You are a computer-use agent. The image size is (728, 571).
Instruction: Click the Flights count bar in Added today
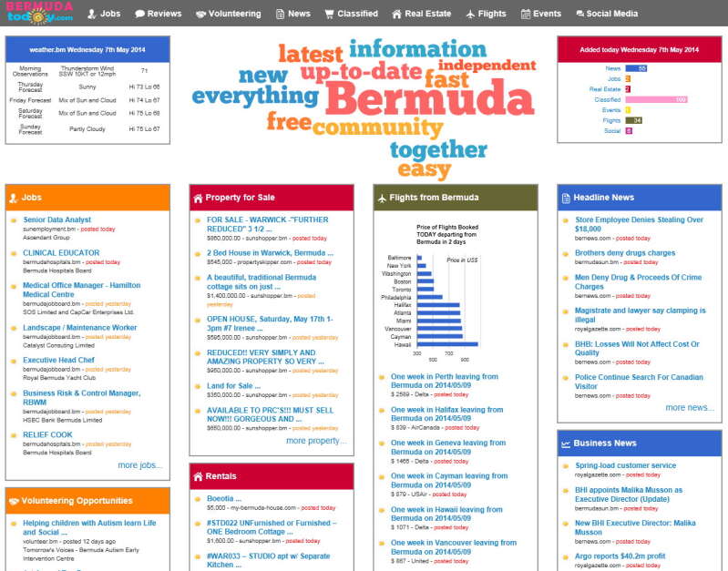[634, 121]
